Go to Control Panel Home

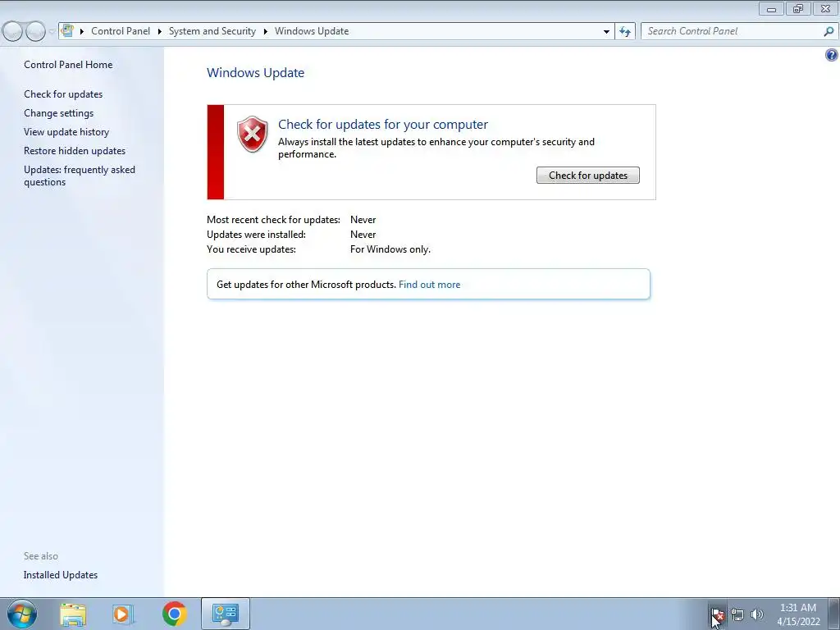pyautogui.click(x=68, y=64)
